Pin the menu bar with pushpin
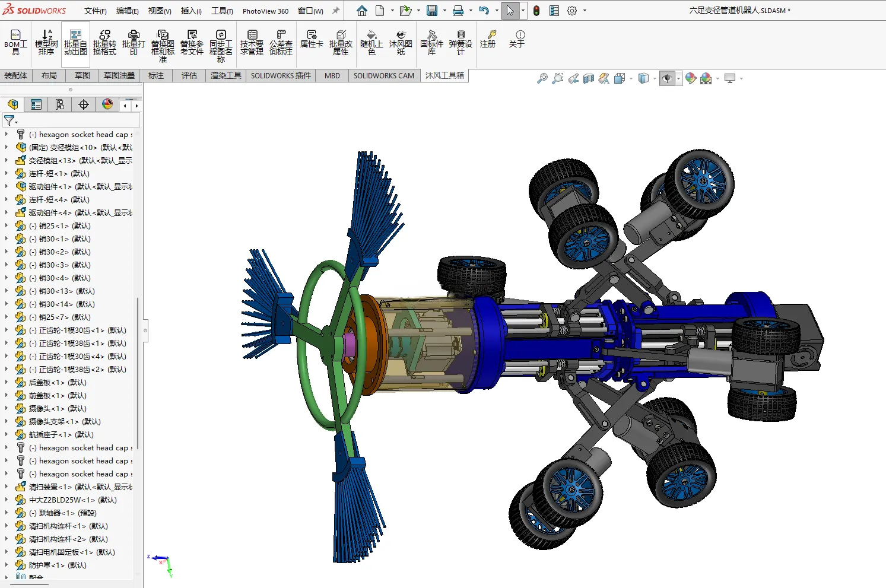The image size is (886, 588). pos(336,11)
